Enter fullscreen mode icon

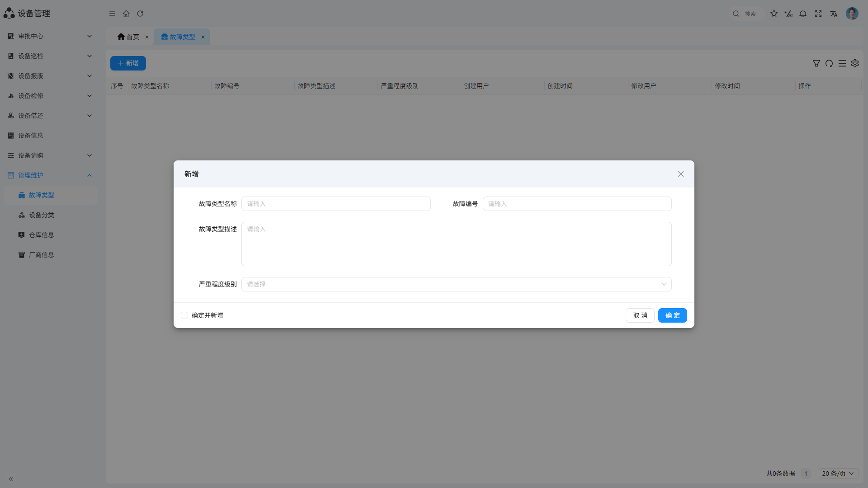(x=818, y=14)
